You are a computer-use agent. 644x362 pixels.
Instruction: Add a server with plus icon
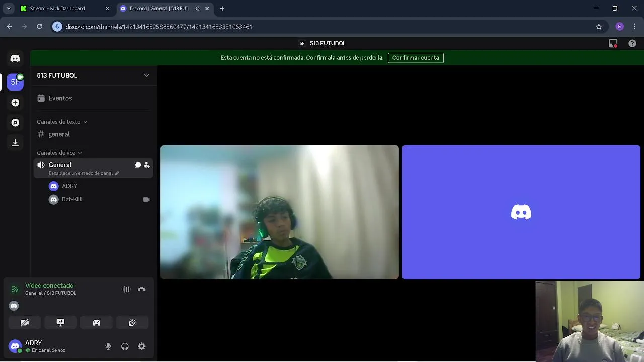click(15, 103)
